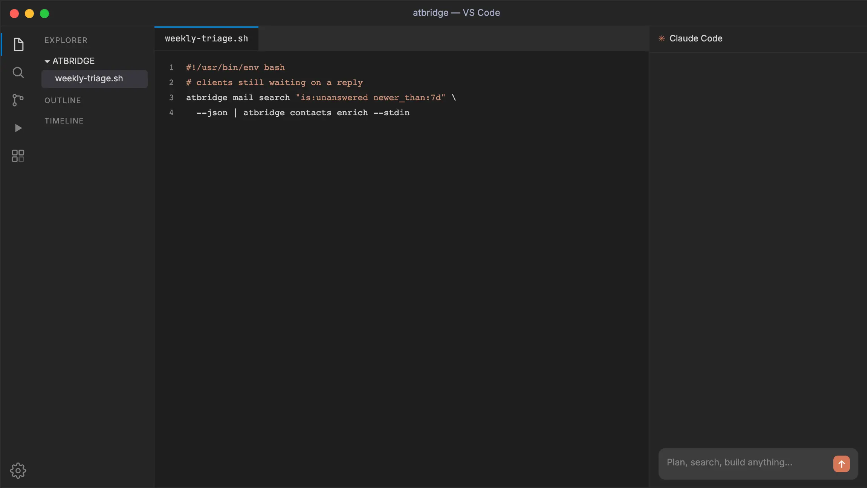Screen dimensions: 868x488
Task: Expand the TIMELINE section
Action: (x=64, y=121)
